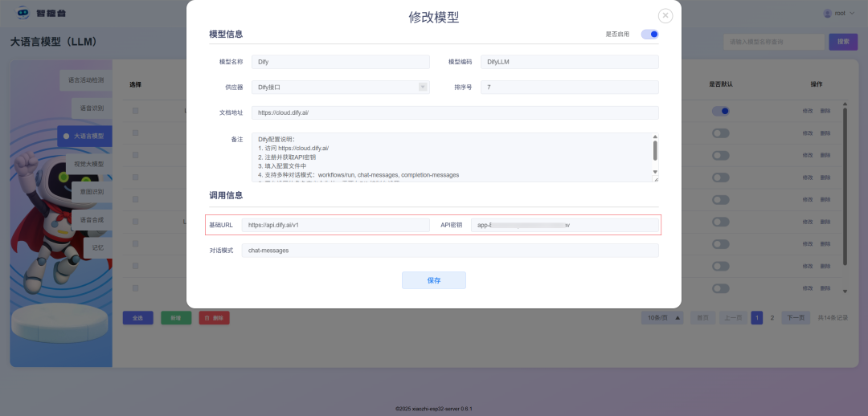Click the 大语言模型（LLM） page heading
Screen dimensions: 868x416
coord(55,42)
